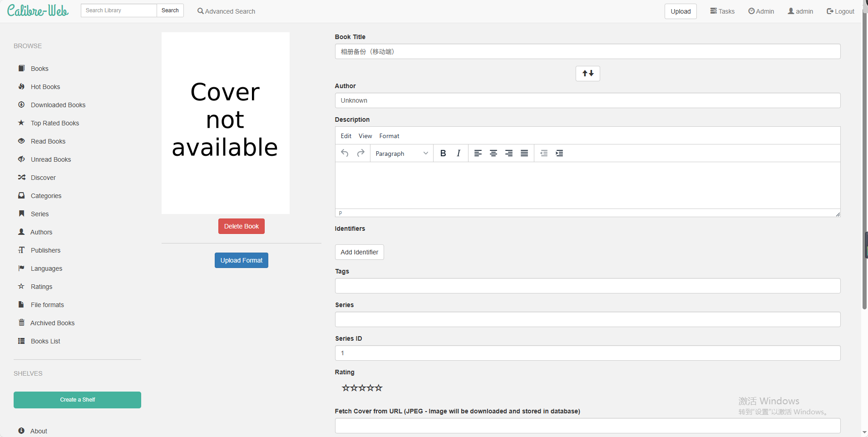Click the Series input field
Image resolution: width=868 pixels, height=437 pixels.
pos(588,319)
